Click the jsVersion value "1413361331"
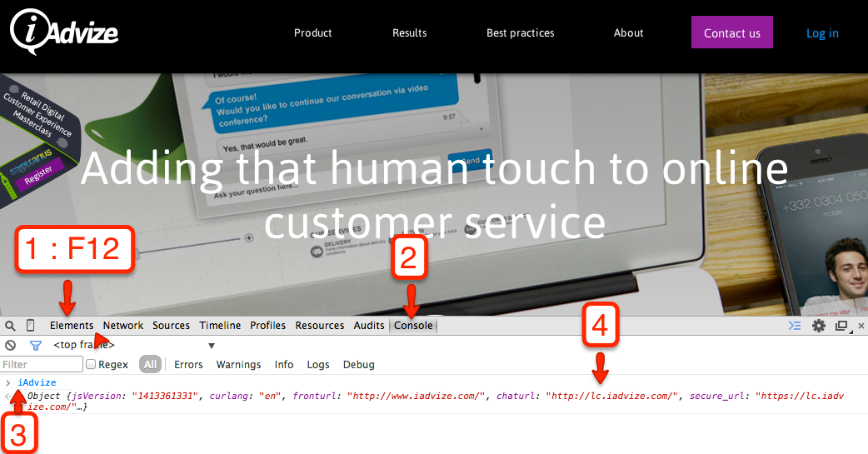 (166, 396)
